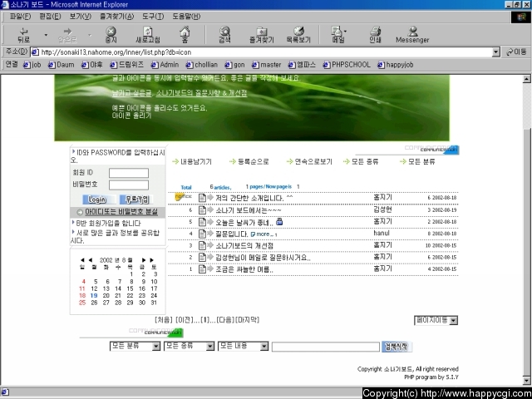Open the 도움말(H) menu
This screenshot has width=532, height=399.
186,17
